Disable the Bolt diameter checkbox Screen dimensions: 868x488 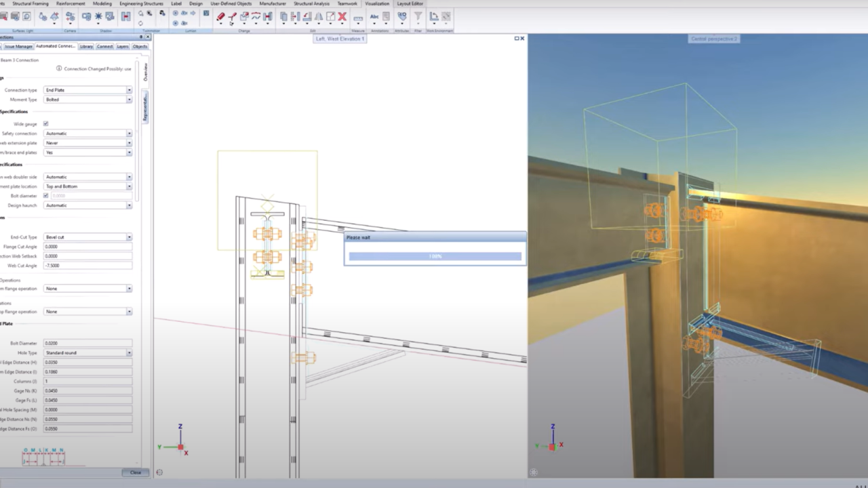(45, 195)
